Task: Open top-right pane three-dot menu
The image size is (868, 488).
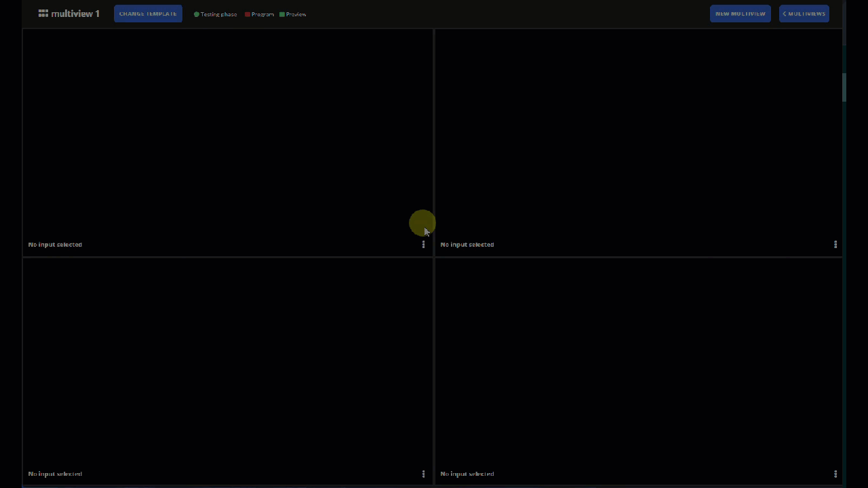Action: (x=835, y=245)
